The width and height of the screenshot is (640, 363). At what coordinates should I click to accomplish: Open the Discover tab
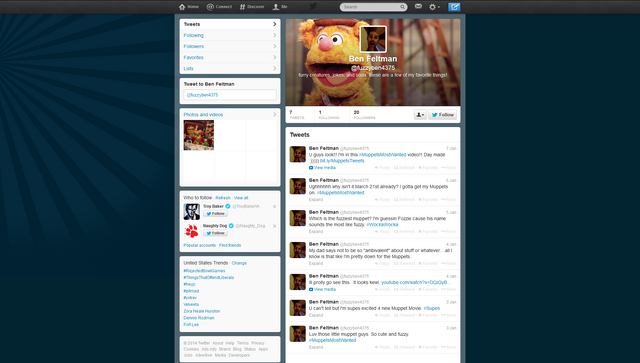(x=252, y=7)
